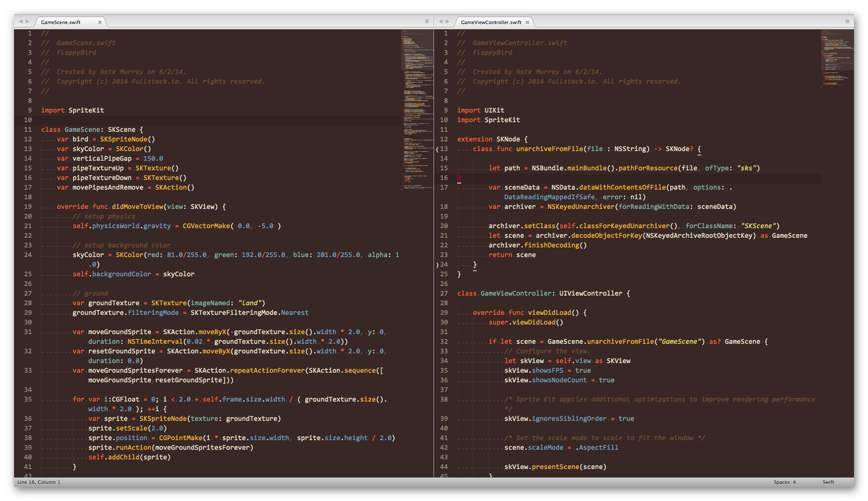Click 'import SpriteKit' in GameScene.swift
Image resolution: width=868 pixels, height=501 pixels.
[73, 110]
